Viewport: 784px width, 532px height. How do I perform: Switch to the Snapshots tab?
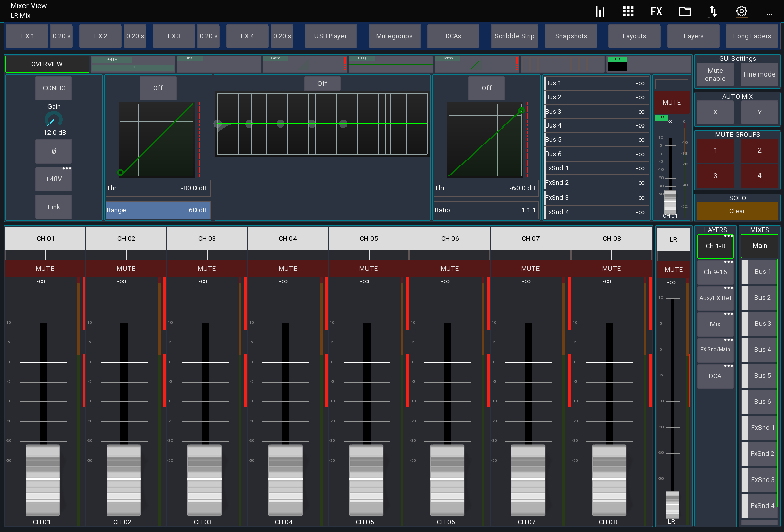pyautogui.click(x=571, y=36)
